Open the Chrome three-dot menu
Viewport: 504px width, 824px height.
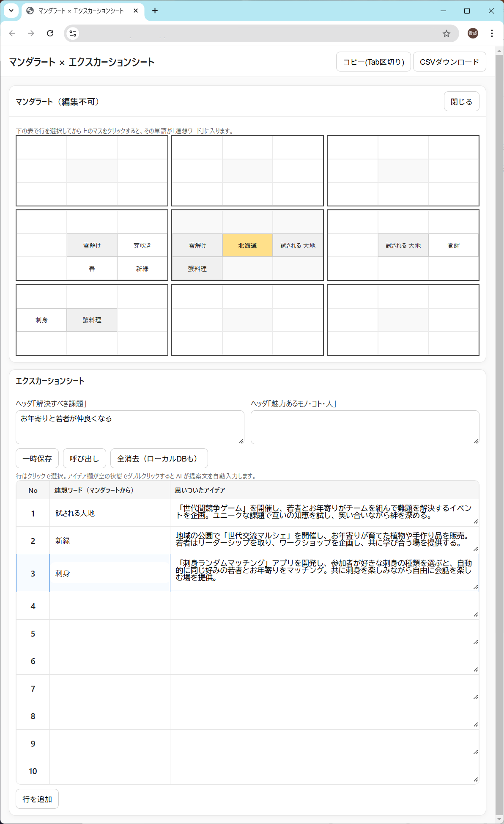pyautogui.click(x=492, y=33)
